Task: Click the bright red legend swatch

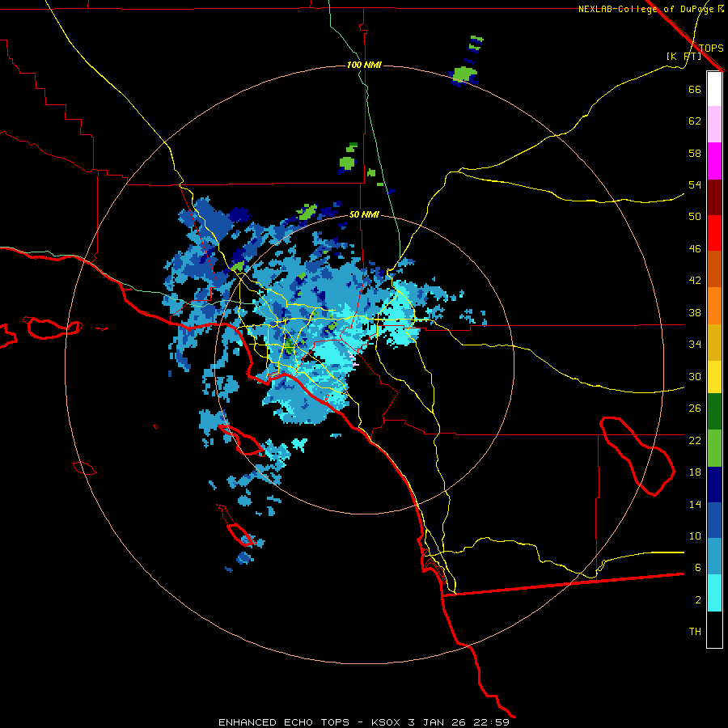Action: 714,233
